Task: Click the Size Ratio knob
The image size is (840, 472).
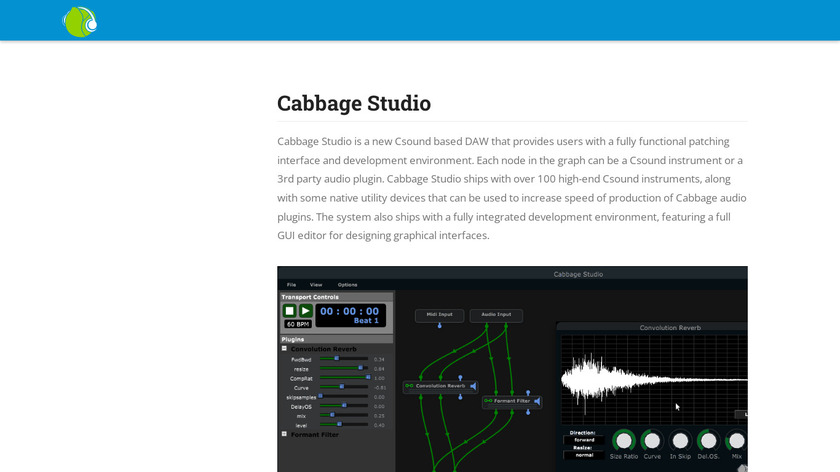Action: (x=624, y=441)
